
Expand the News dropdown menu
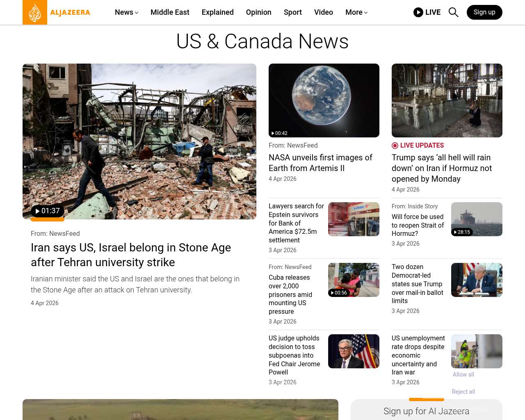click(x=126, y=12)
